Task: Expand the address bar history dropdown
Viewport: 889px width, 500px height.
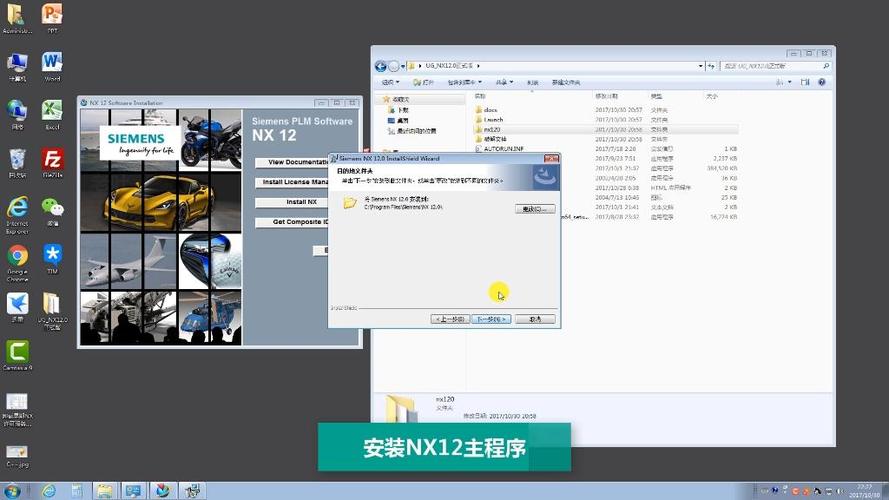Action: pos(700,66)
